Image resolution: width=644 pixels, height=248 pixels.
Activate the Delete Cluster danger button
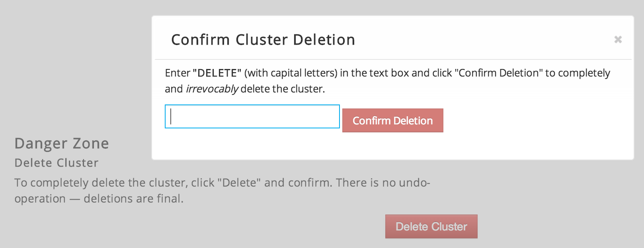(431, 226)
